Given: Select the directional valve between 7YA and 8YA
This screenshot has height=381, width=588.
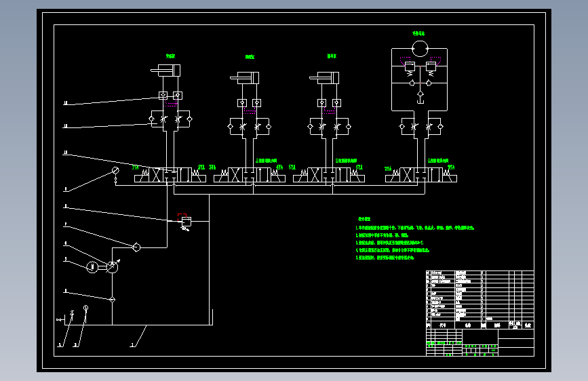Looking at the screenshot, I should 421,175.
